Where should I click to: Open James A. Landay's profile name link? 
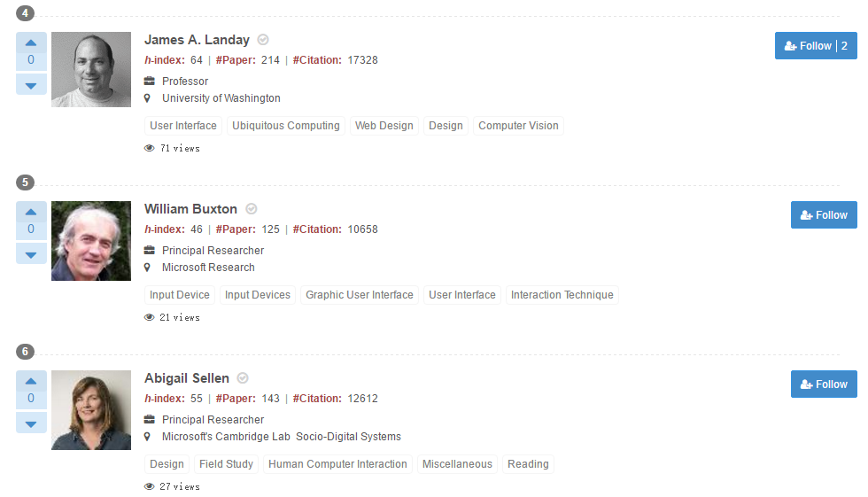coord(197,40)
